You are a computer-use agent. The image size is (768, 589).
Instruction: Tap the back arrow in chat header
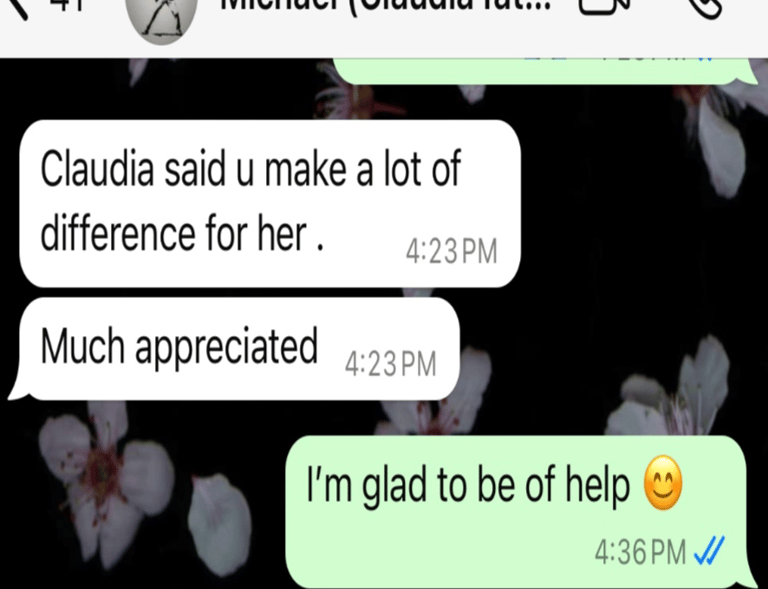(14, 7)
